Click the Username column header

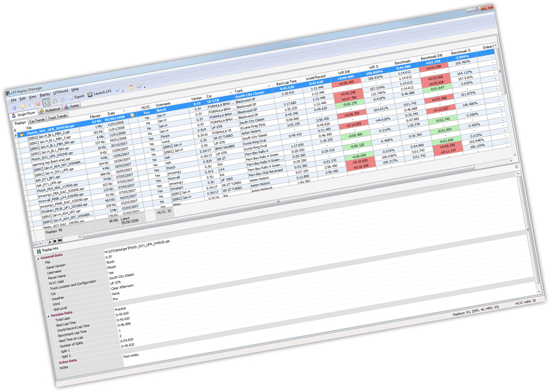(x=163, y=105)
